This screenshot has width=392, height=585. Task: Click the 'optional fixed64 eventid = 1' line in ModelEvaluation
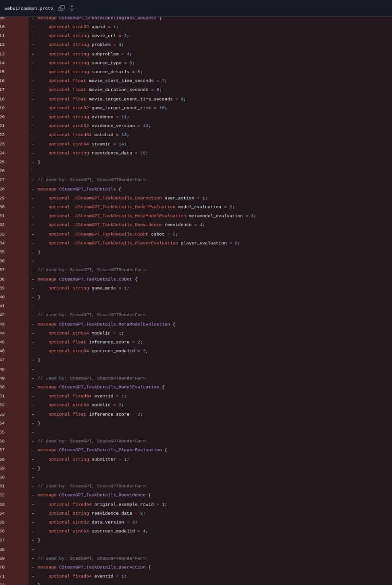tap(87, 397)
